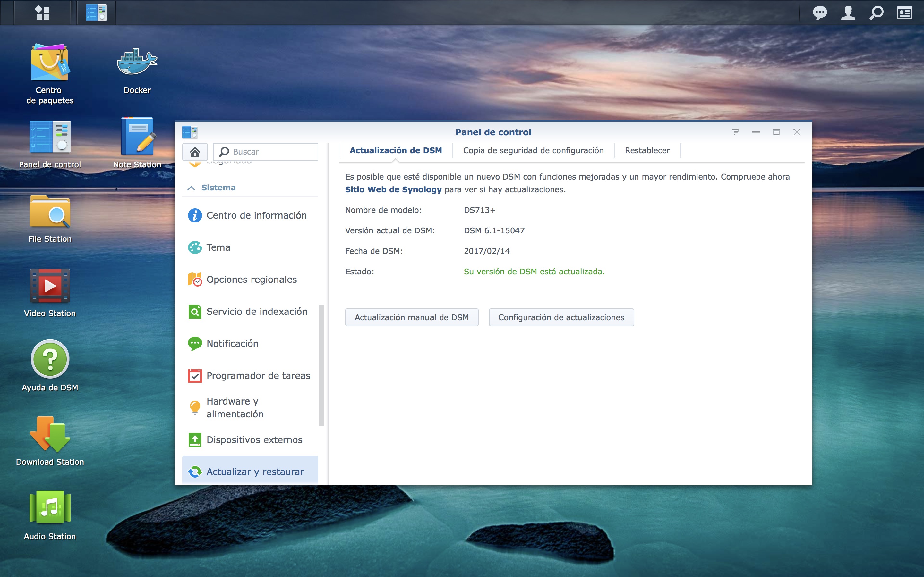Click the sidebar vertical scrollbar
This screenshot has height=577, width=924.
[x=321, y=364]
